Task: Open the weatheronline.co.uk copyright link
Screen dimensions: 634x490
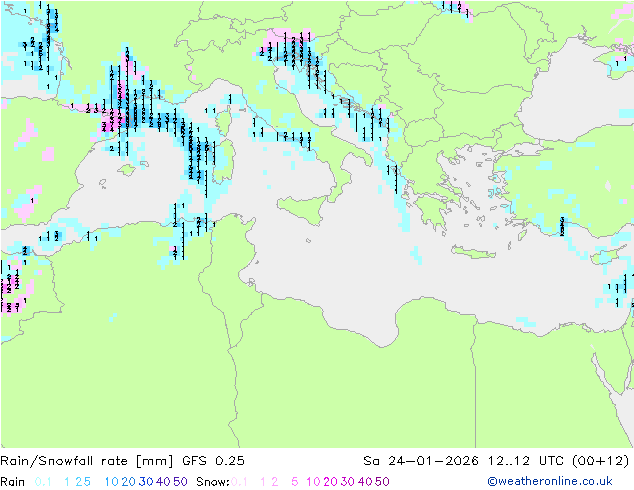Action: [x=550, y=481]
